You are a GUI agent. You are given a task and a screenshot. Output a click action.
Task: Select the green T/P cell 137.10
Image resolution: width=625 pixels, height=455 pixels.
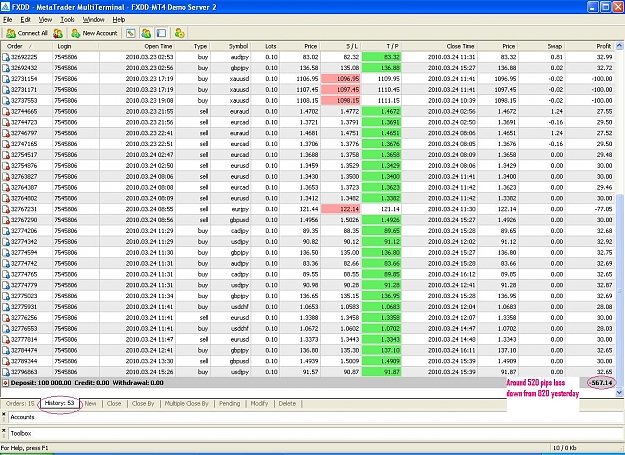click(x=381, y=351)
